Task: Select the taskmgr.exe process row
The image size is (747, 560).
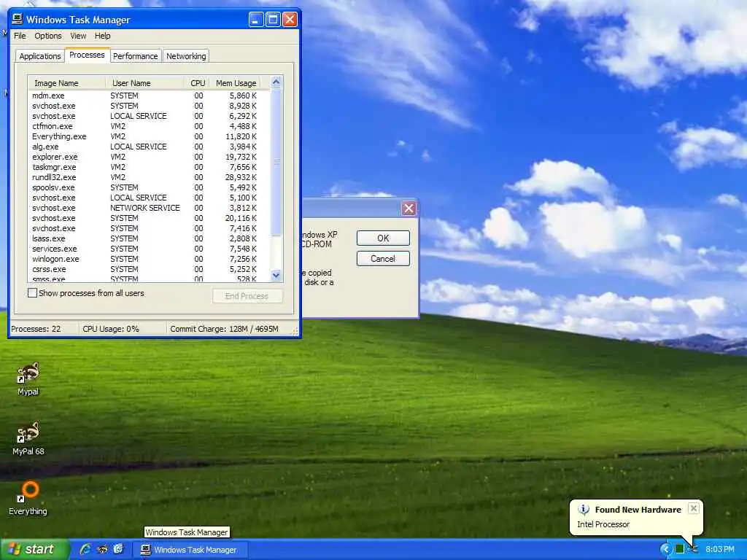Action: click(x=148, y=167)
